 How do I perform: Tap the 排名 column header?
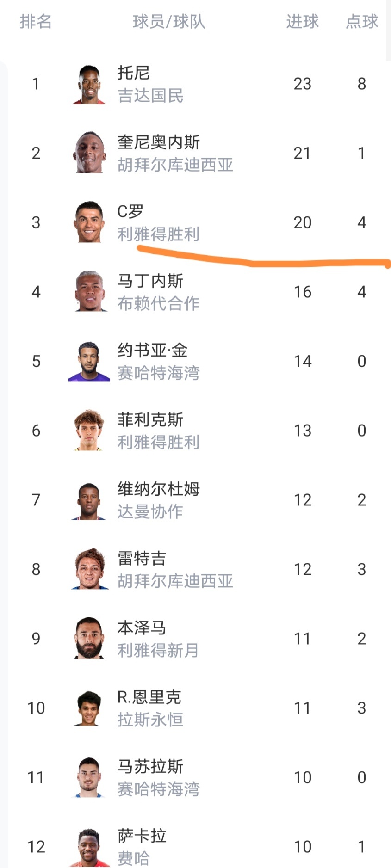(x=36, y=22)
